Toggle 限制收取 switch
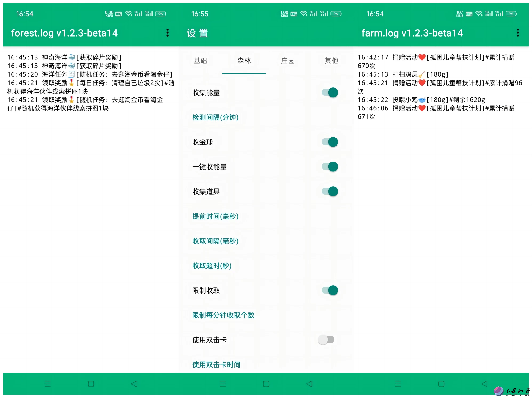Screen dimensions: 532x398 pyautogui.click(x=330, y=290)
